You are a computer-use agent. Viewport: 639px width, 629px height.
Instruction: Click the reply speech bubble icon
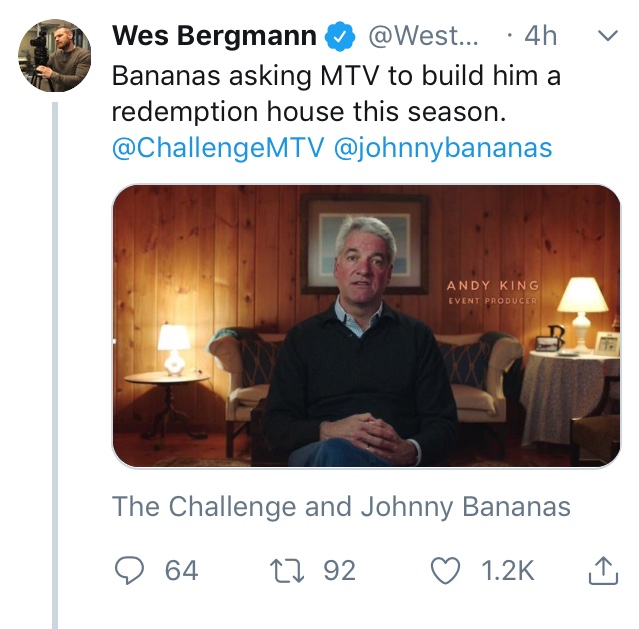tap(129, 570)
